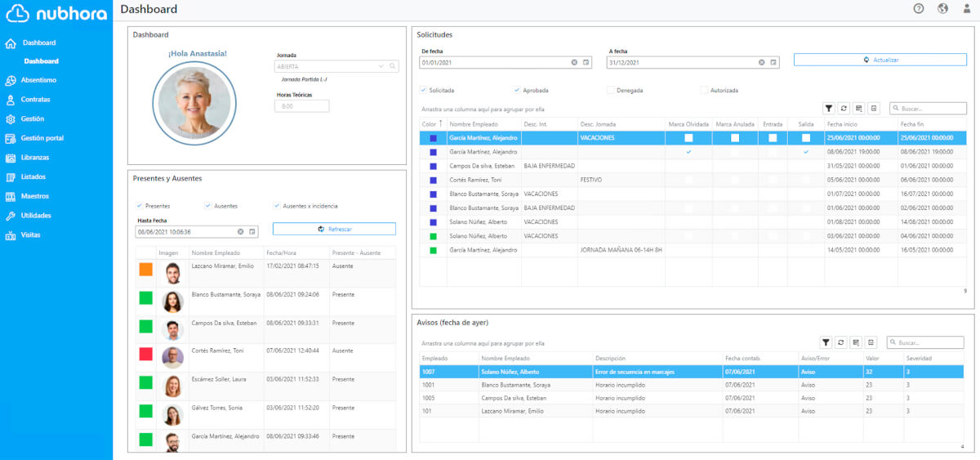Click the refresh icon in Avisos toolbar
The height and width of the screenshot is (460, 980).
[x=841, y=343]
